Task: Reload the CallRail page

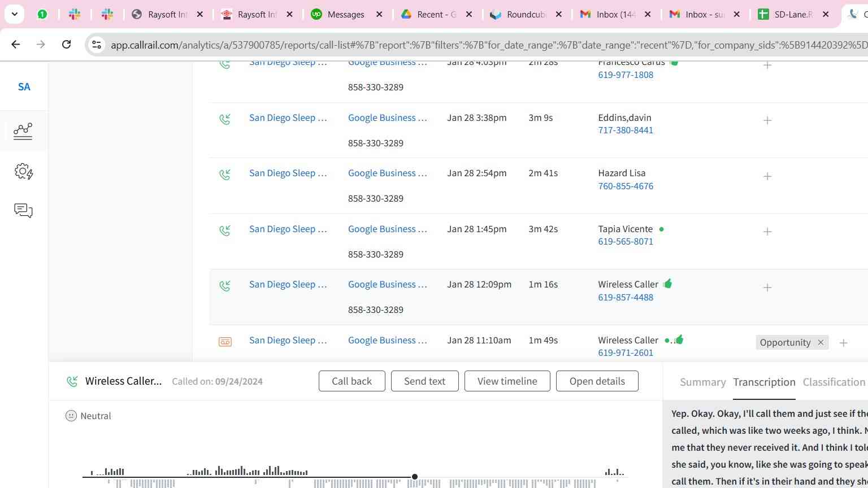Action: click(x=66, y=44)
